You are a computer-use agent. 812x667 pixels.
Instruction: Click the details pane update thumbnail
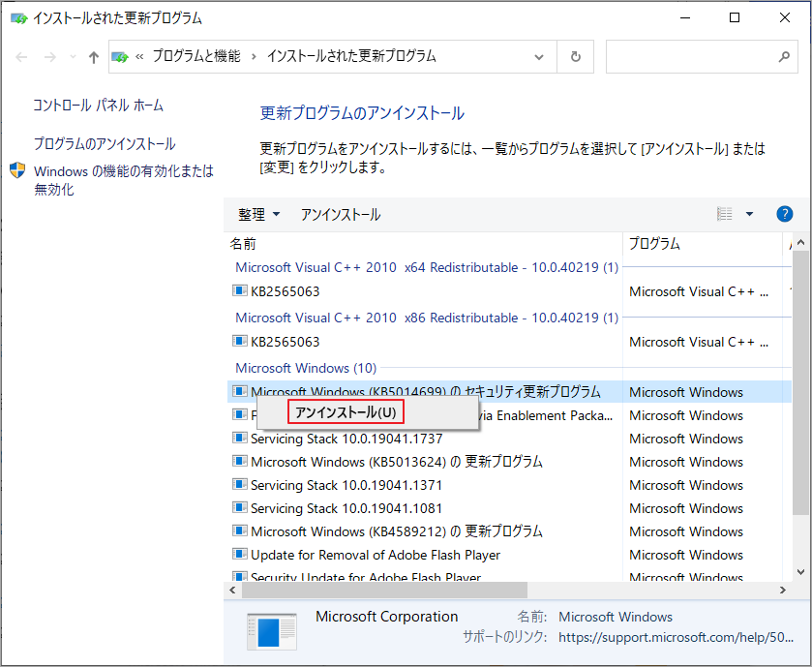pos(272,631)
